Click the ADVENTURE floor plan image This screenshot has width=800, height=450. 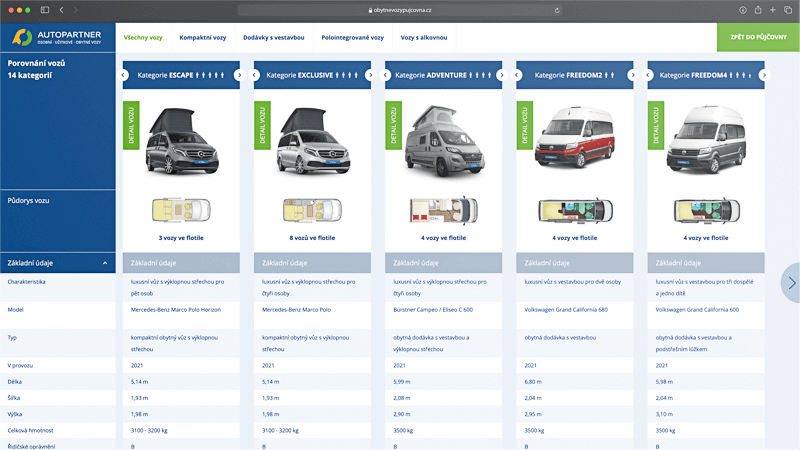(443, 210)
